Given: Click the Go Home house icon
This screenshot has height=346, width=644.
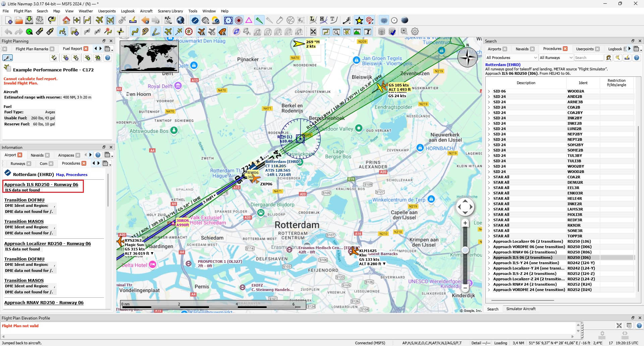Looking at the screenshot, I should coord(66,20).
